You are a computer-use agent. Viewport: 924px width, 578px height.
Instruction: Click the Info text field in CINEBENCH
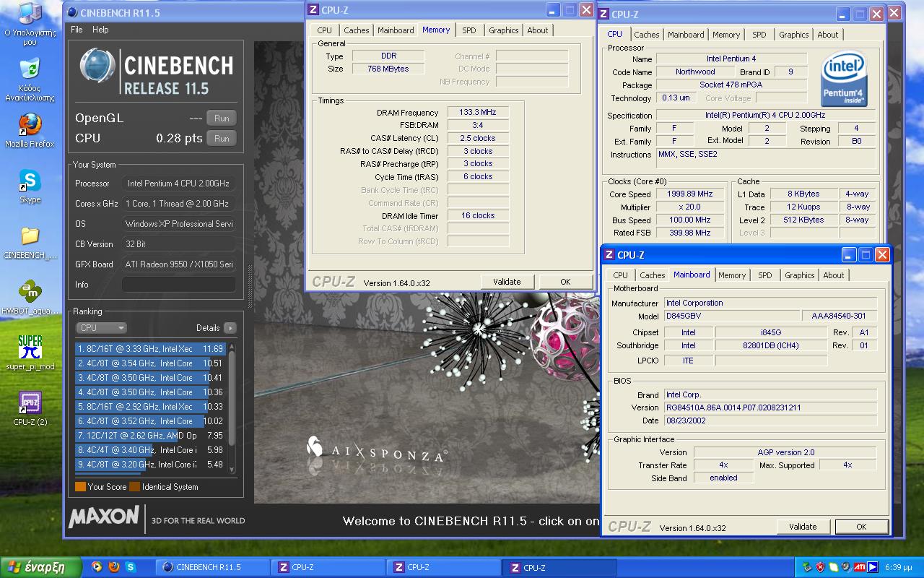point(178,285)
